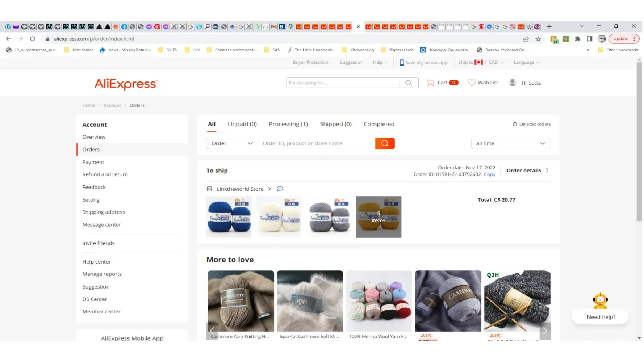Open chat with Linktheworld Store seller
The image size is (644, 362).
[x=280, y=189]
